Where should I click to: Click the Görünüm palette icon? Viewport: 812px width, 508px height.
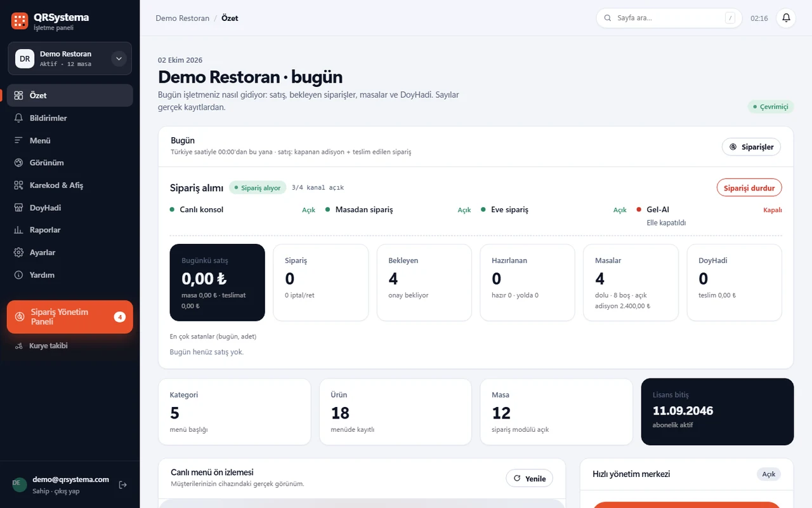click(x=18, y=163)
